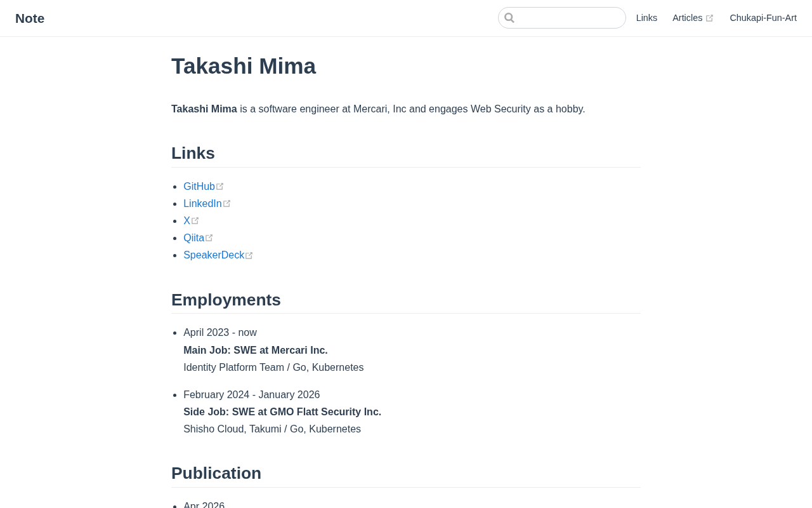Open the SpeakerDeck link
The height and width of the screenshot is (508, 812).
coord(214,255)
